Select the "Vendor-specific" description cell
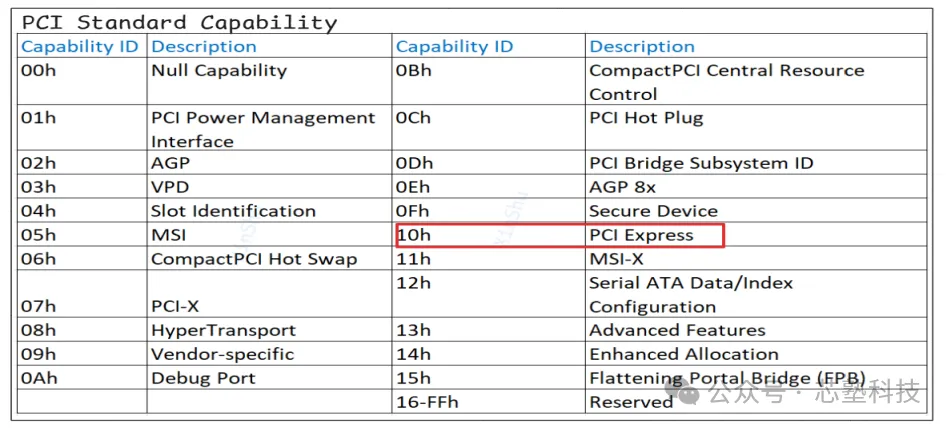 tap(223, 354)
